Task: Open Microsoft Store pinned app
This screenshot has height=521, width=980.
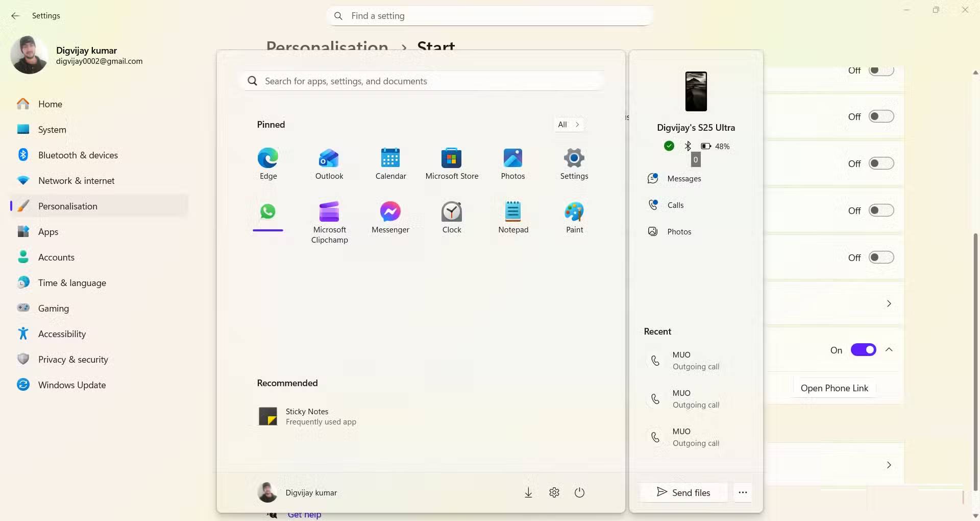Action: [452, 163]
